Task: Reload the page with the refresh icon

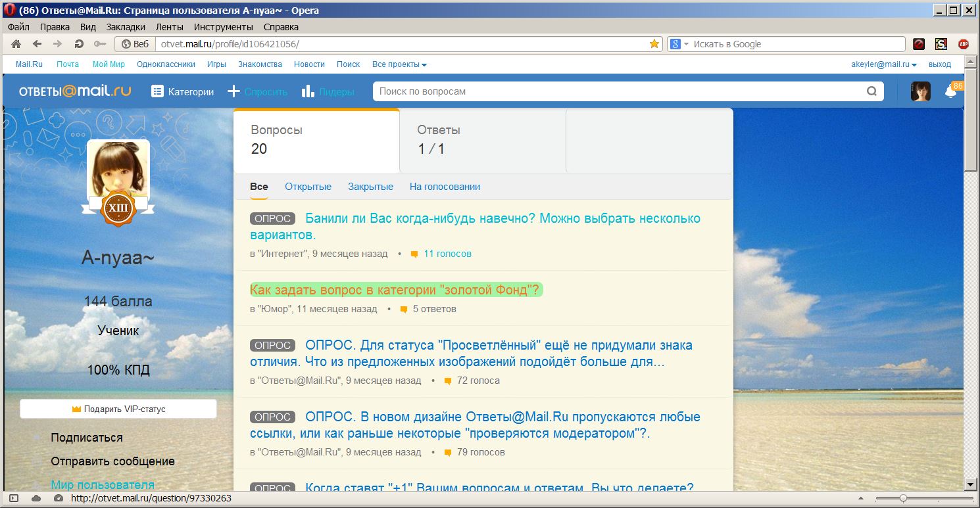Action: [79, 44]
